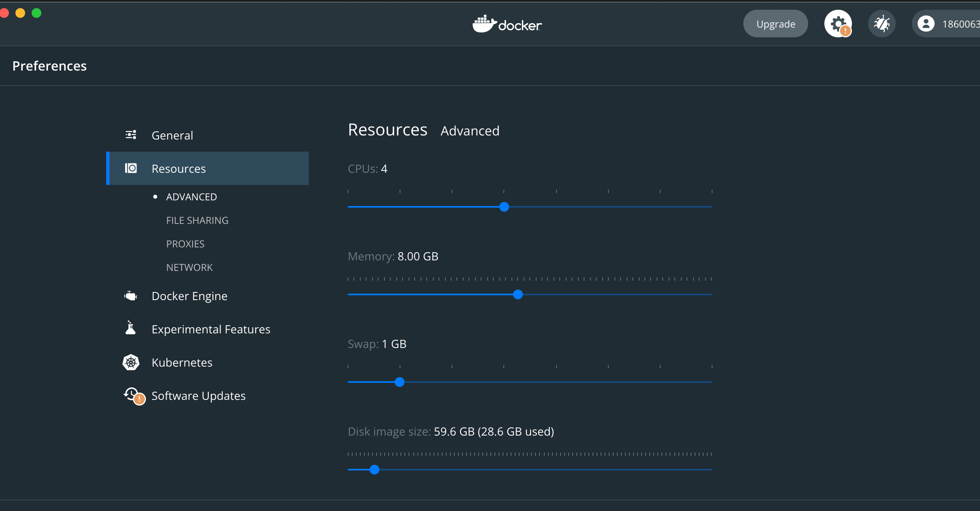
Task: Select the Docker Engine whale icon
Action: (130, 296)
